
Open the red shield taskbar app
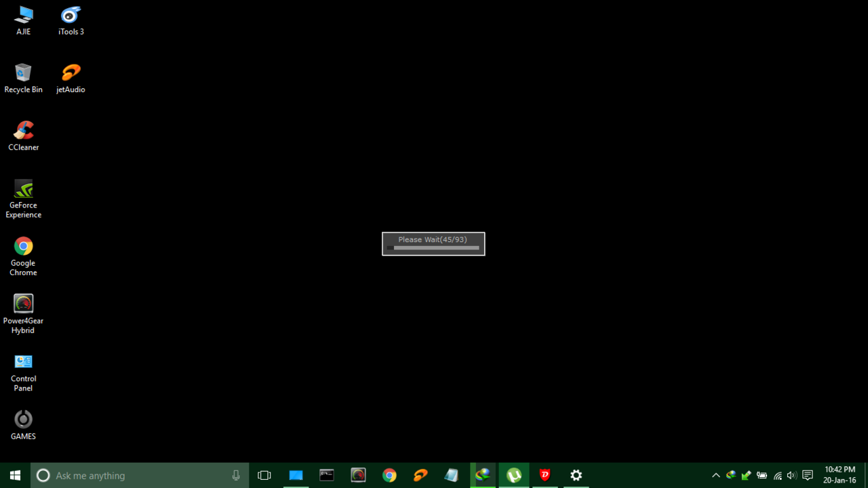(x=545, y=475)
